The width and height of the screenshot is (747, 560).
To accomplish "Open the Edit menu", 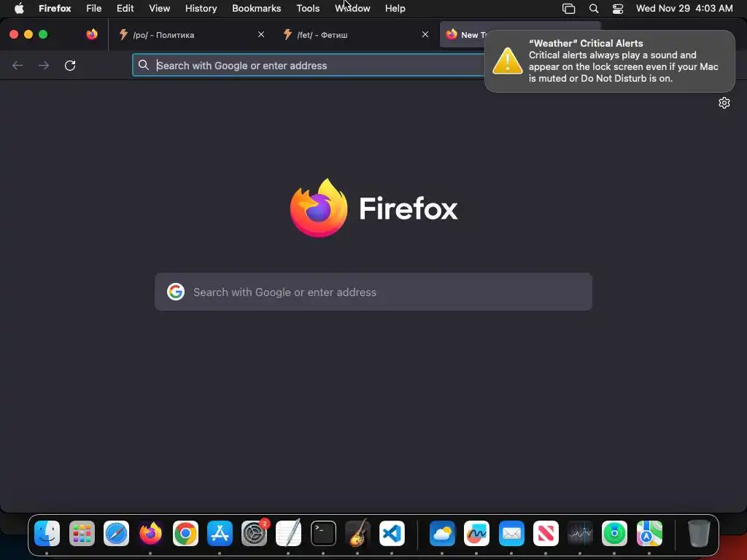I will (x=125, y=9).
